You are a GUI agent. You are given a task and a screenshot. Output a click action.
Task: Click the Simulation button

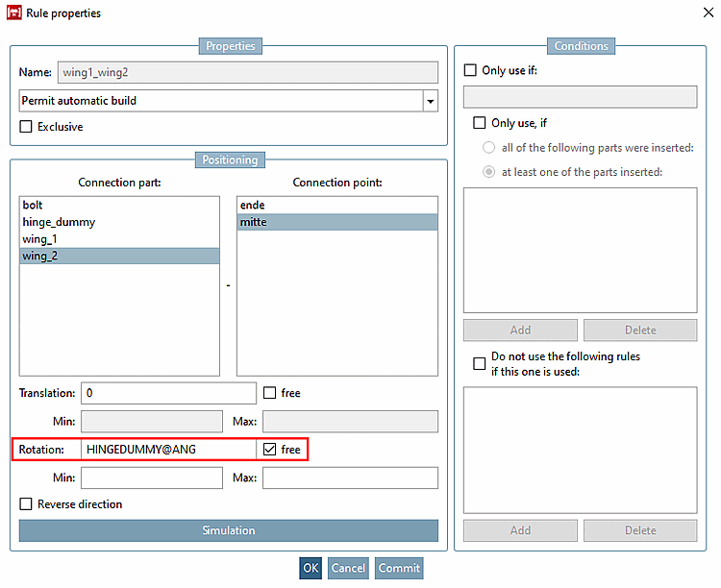click(x=228, y=530)
